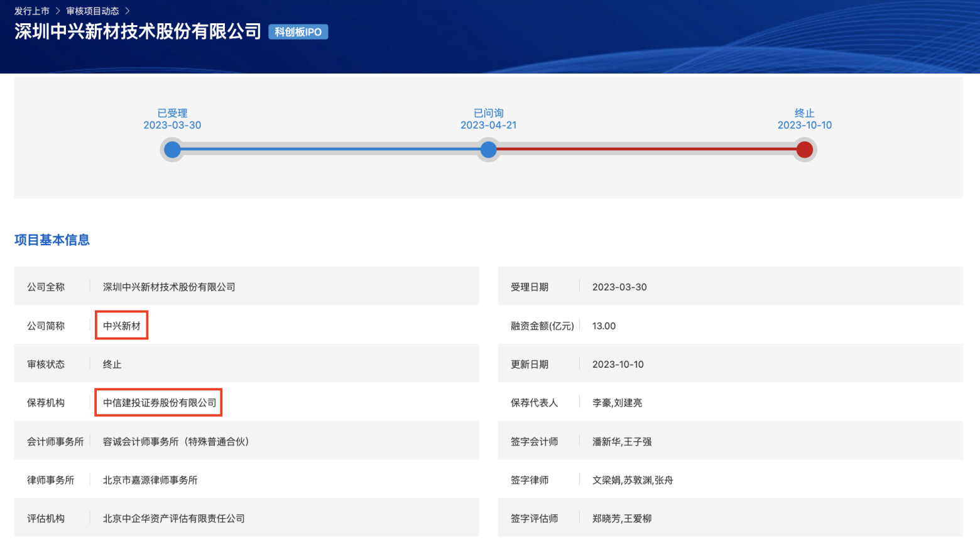Select the 已受理 blue timeline circle
The width and height of the screenshot is (980, 557).
pos(172,150)
